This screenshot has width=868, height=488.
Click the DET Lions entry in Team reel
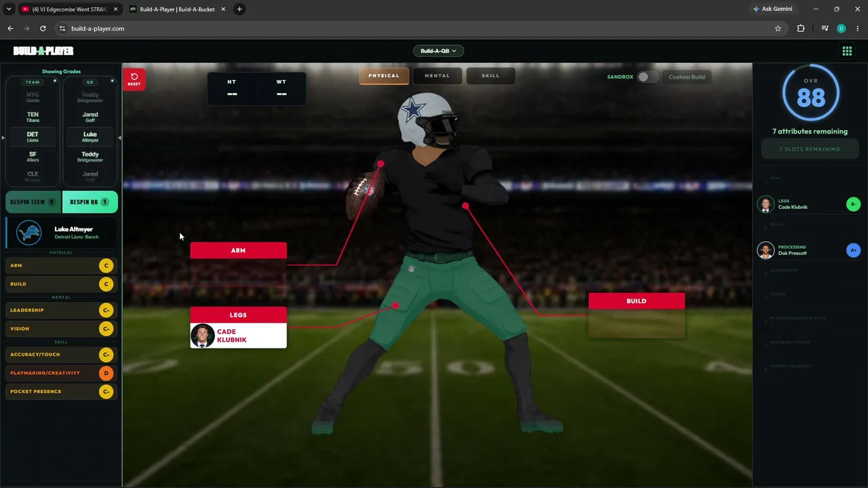click(33, 137)
